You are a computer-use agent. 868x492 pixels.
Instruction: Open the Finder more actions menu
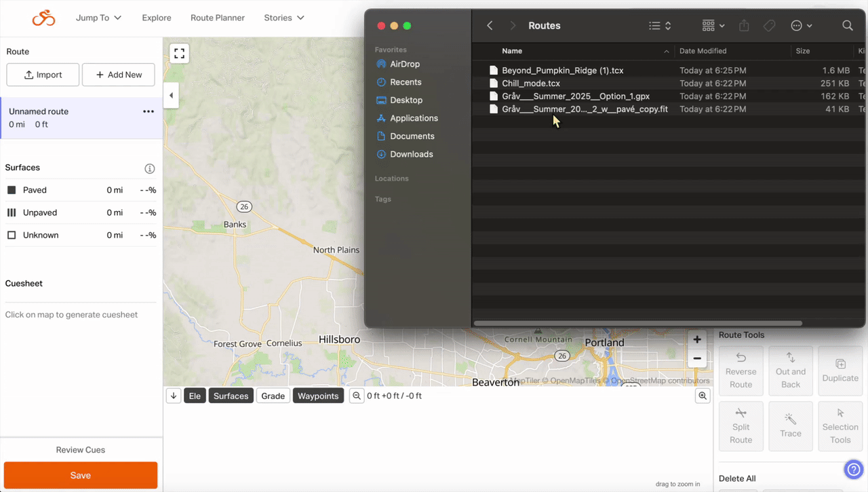(x=801, y=26)
